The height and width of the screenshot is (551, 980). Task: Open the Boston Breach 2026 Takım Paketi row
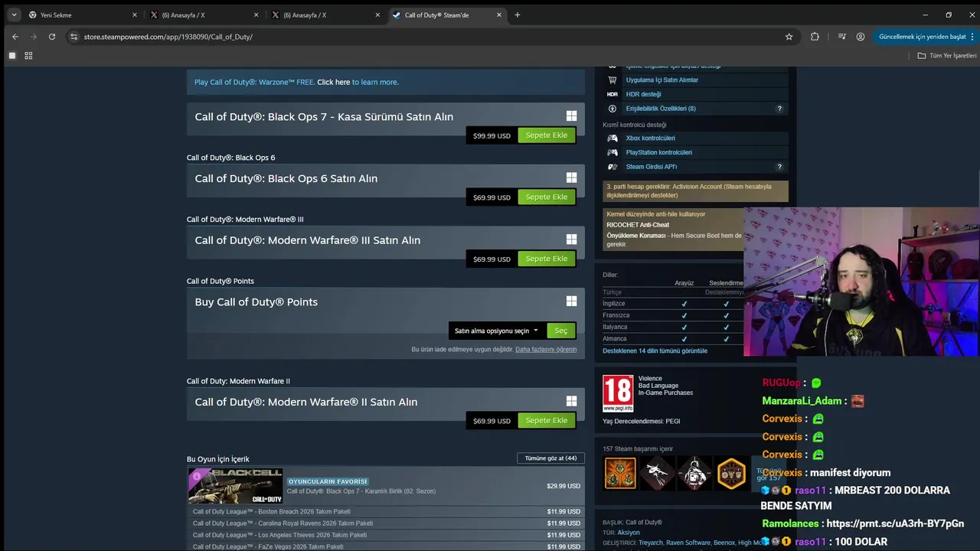point(386,511)
